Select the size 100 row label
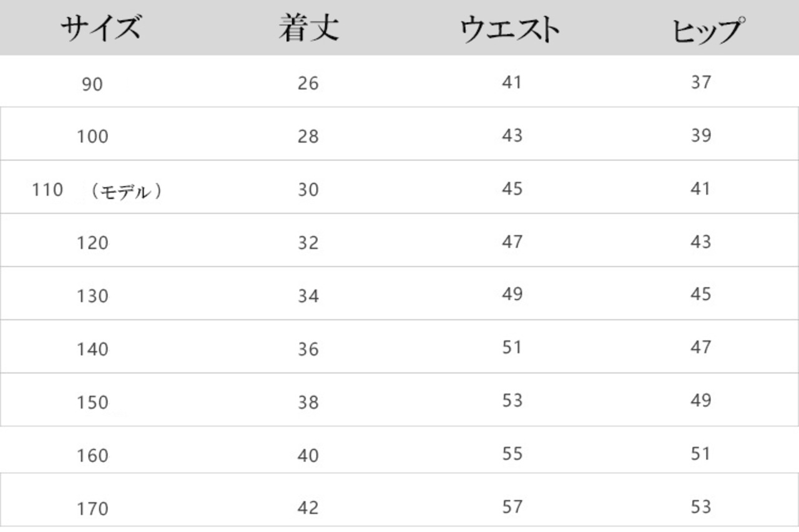This screenshot has height=532, width=799. coord(92,137)
